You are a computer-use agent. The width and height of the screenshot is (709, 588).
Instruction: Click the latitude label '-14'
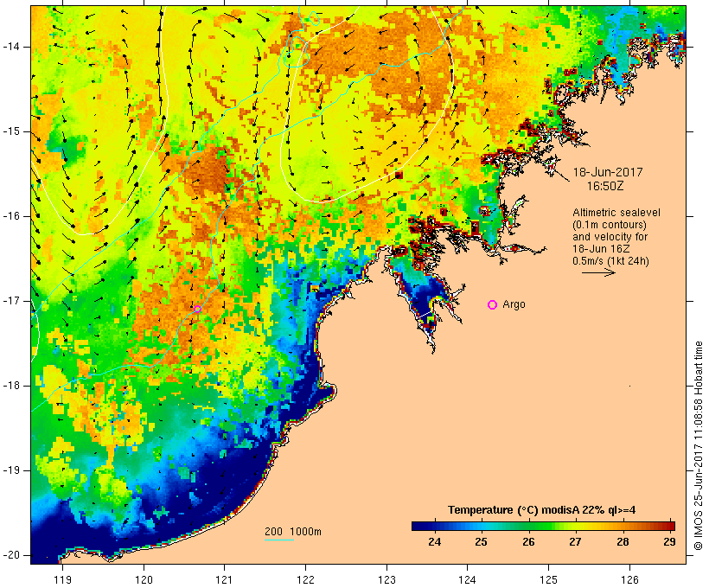tap(11, 47)
